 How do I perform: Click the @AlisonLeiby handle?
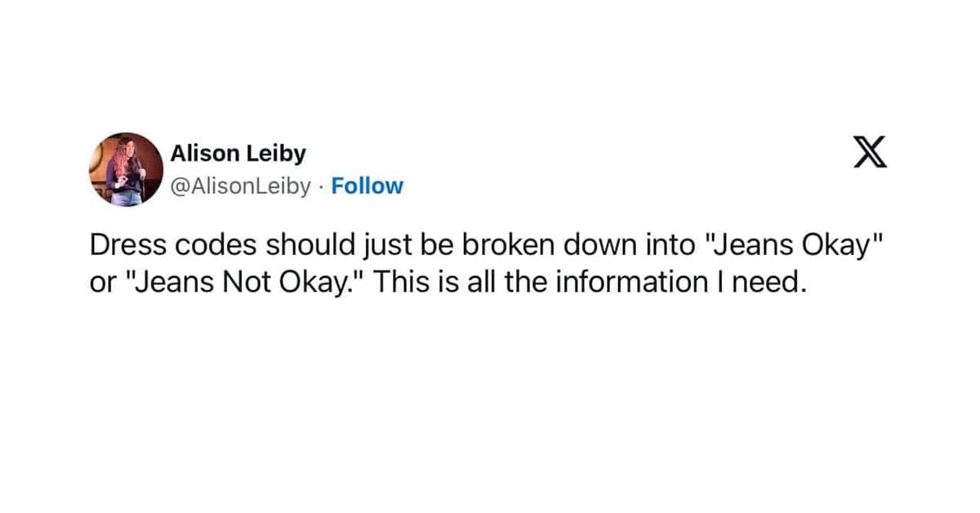(240, 186)
